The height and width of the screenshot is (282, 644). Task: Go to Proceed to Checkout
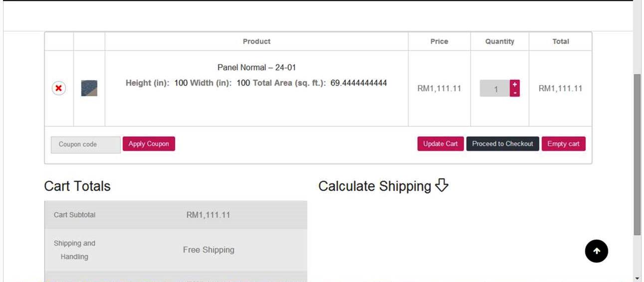click(x=502, y=144)
